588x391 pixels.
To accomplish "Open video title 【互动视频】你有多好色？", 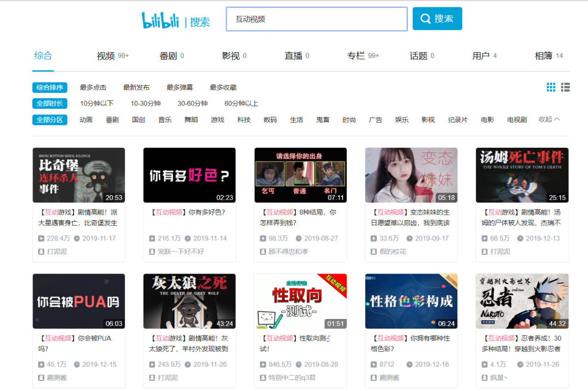I will [188, 212].
